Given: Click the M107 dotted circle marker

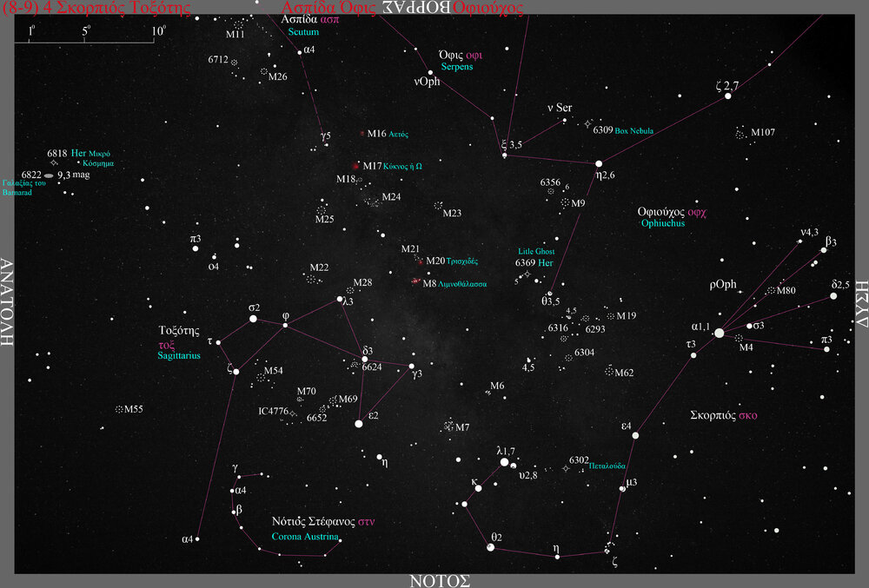Looking at the screenshot, I should click(740, 135).
